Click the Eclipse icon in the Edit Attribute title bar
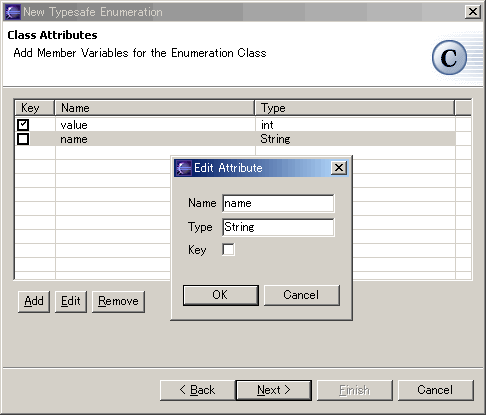This screenshot has height=415, width=486. pos(184,168)
